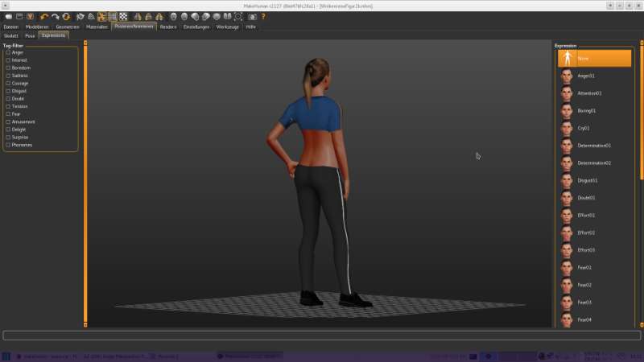The height and width of the screenshot is (362, 644).
Task: Switch to the Geometrien tab
Action: tap(68, 27)
